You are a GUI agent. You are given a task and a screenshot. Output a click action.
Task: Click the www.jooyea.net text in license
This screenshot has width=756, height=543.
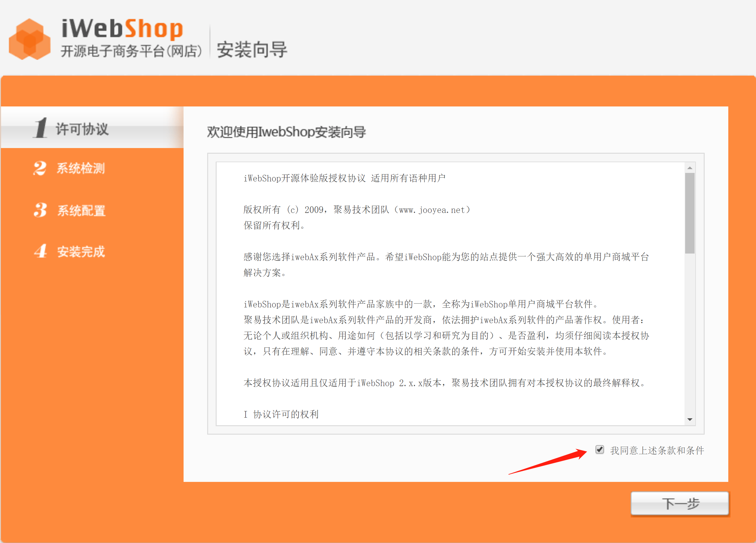click(432, 210)
